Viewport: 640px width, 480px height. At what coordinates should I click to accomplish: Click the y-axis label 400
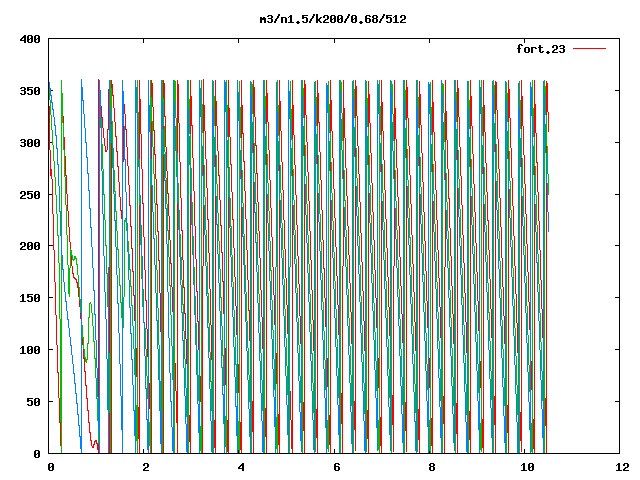[x=30, y=39]
